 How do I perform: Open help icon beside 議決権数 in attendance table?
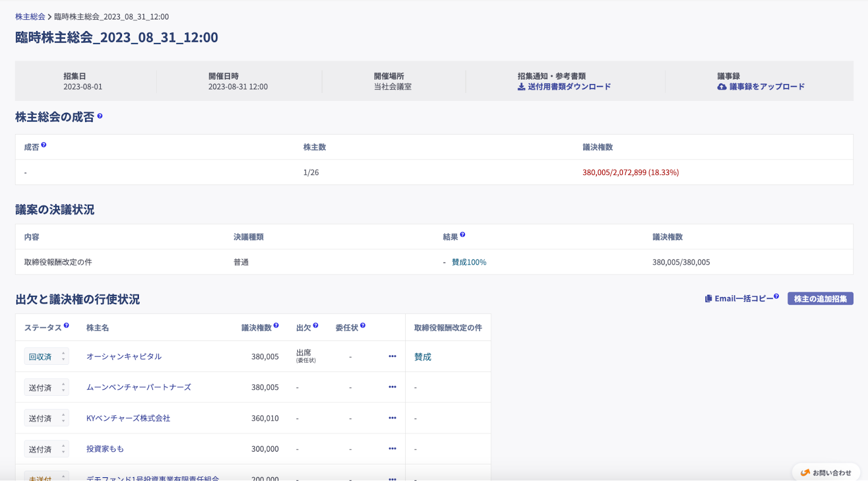pos(276,326)
